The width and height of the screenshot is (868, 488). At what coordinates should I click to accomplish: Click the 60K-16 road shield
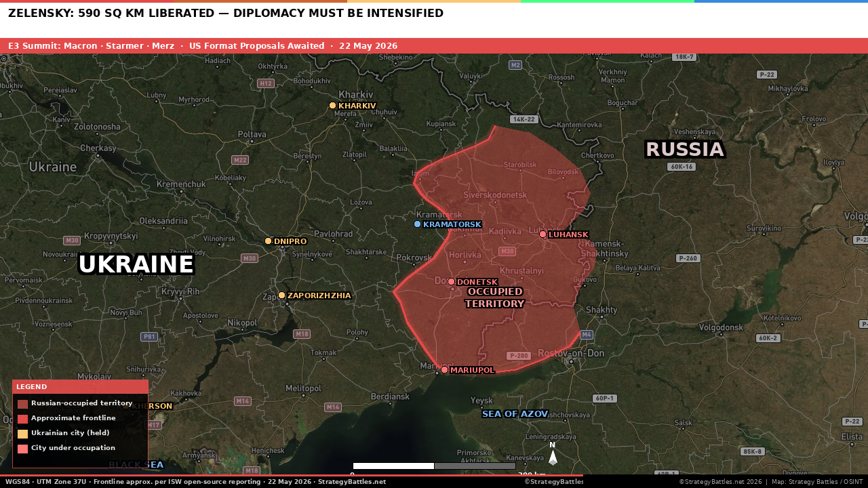(681, 167)
